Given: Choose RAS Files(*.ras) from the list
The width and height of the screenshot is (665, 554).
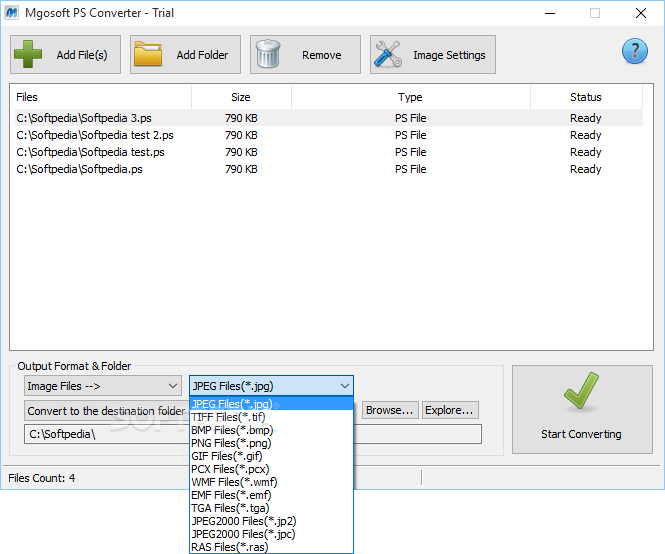Looking at the screenshot, I should [x=271, y=547].
